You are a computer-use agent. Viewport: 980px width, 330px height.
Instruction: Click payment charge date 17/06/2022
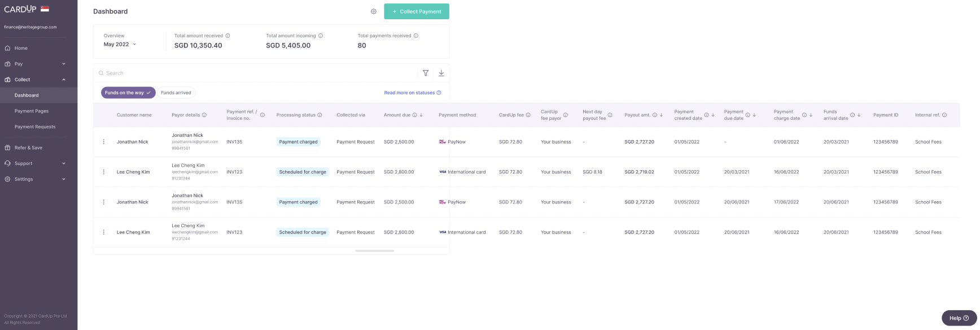786,202
